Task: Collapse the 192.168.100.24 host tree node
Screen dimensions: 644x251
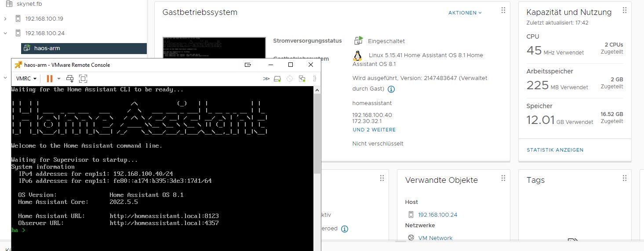Action: [x=5, y=33]
